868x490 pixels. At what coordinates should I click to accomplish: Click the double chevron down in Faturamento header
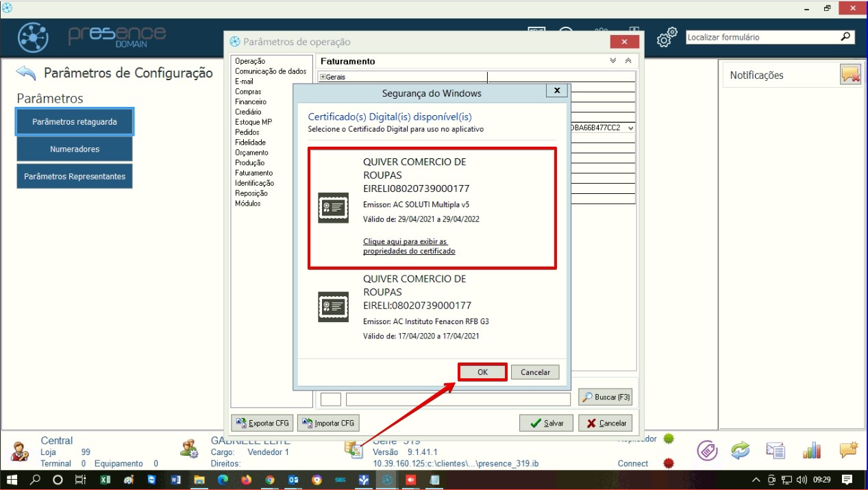pyautogui.click(x=613, y=61)
